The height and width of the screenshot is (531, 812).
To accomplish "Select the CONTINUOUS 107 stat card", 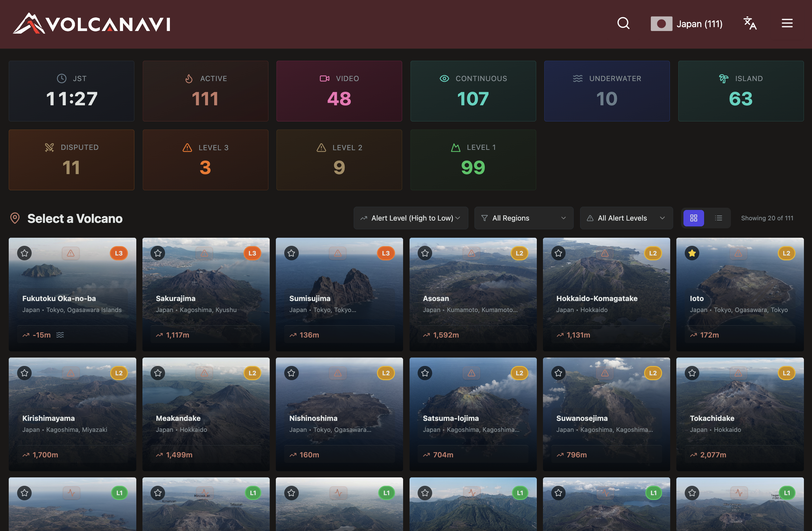I will [473, 91].
